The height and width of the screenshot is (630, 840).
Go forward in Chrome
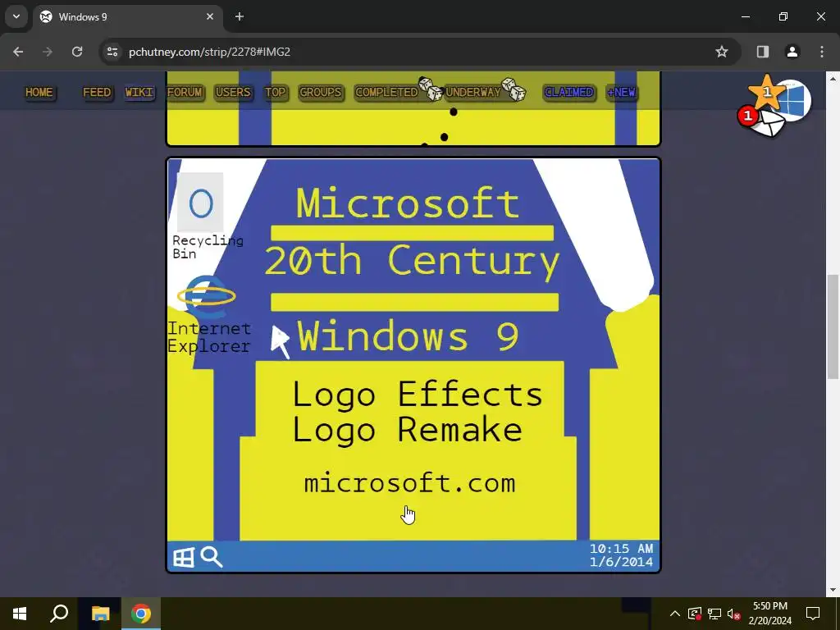coord(48,52)
